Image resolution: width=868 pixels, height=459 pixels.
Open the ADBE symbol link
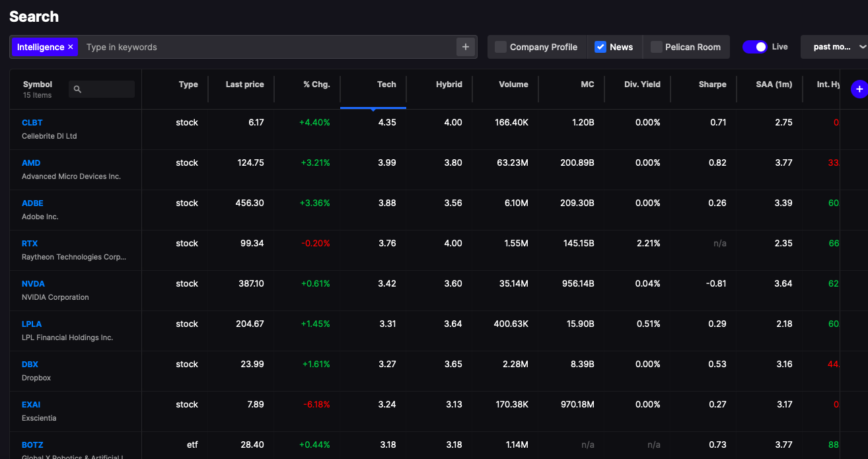[32, 203]
